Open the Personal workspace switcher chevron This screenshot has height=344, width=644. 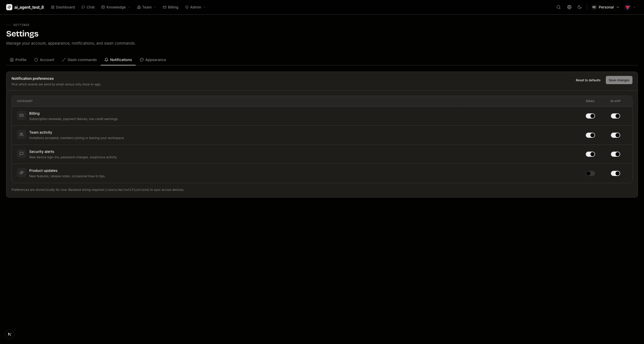pyautogui.click(x=618, y=7)
